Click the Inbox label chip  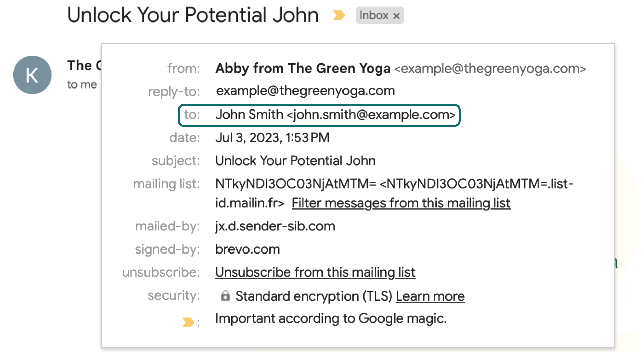pyautogui.click(x=374, y=15)
